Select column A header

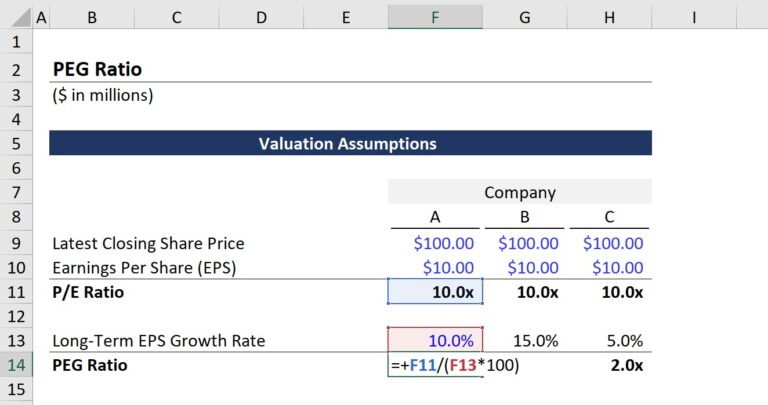pyautogui.click(x=41, y=18)
